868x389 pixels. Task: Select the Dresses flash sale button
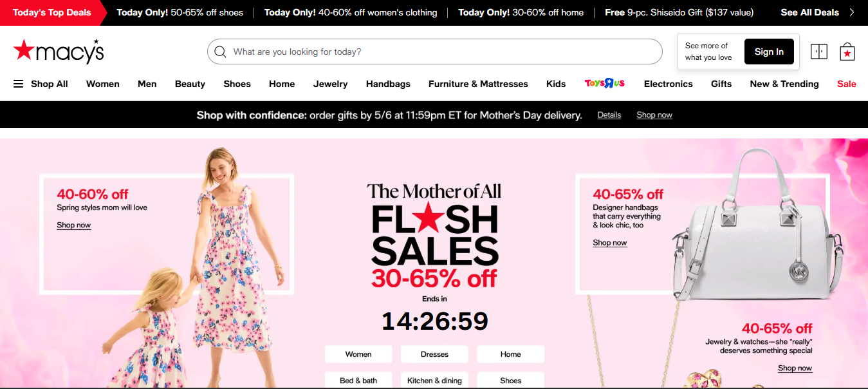434,354
